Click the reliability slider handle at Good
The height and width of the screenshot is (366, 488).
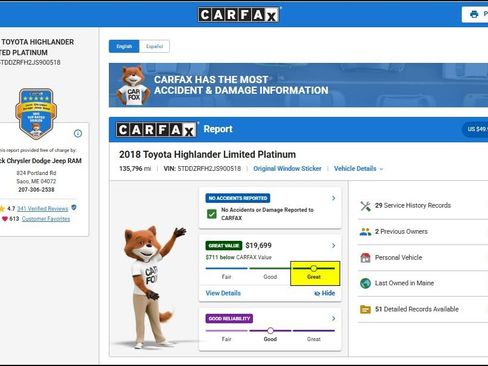270,331
